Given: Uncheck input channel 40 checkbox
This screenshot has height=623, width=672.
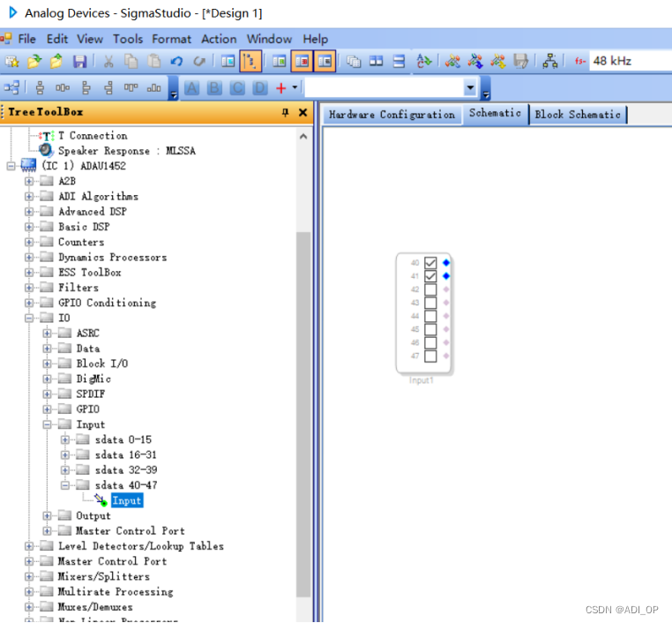Looking at the screenshot, I should [430, 263].
